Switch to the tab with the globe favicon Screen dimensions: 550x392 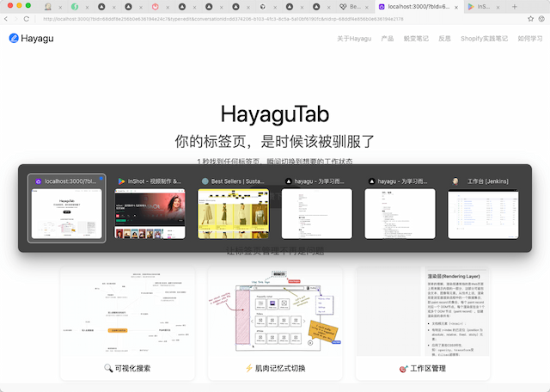click(x=263, y=6)
